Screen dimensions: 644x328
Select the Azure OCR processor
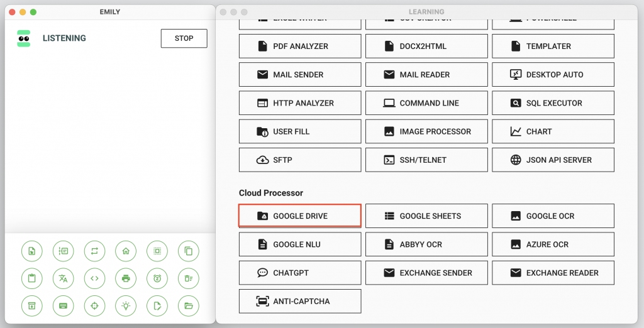pos(553,244)
